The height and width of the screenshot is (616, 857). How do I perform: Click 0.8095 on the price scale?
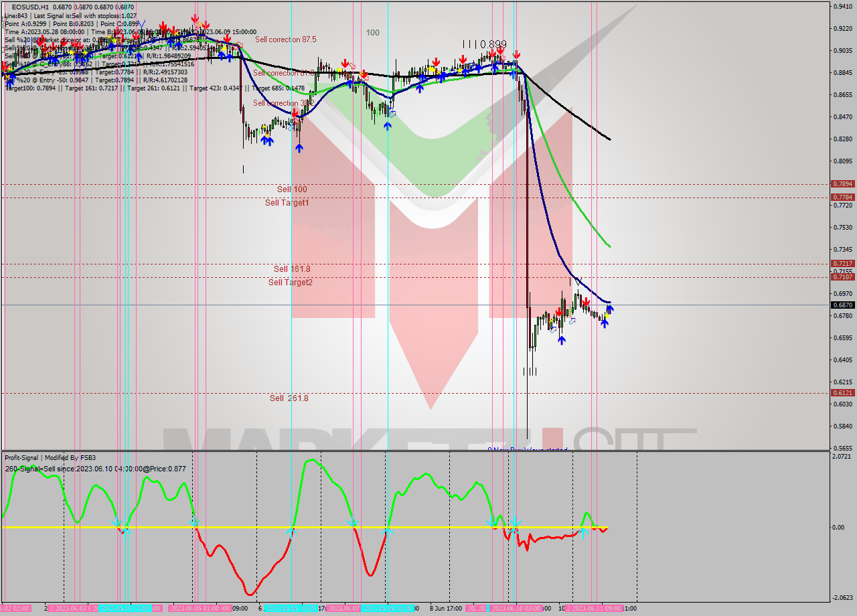[842, 161]
